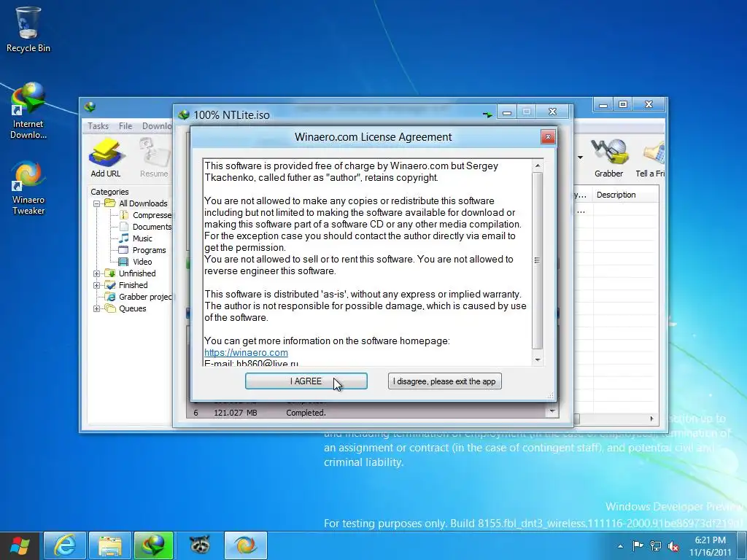Click the download list scroll-right arrow

click(x=652, y=419)
